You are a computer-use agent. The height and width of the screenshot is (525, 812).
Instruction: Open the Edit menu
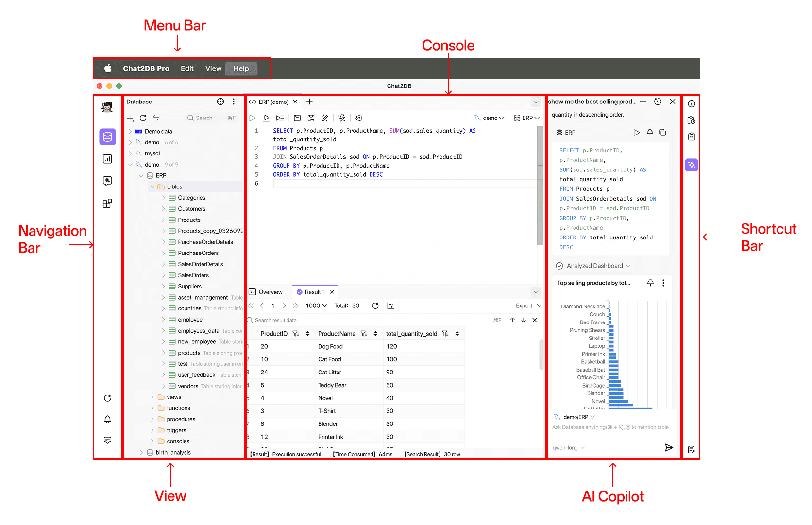click(x=187, y=68)
